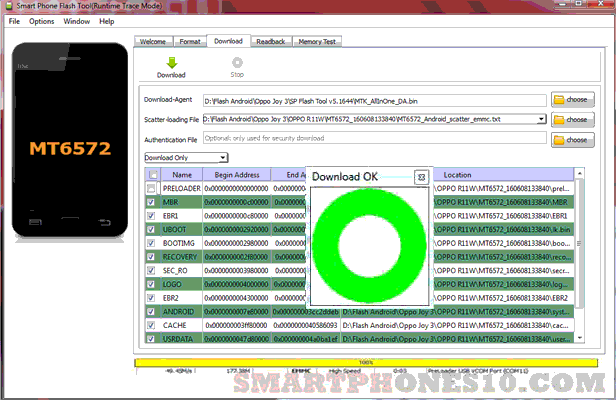Screen dimensions: 616x400
Task: Open the Window menu
Action: [x=77, y=21]
